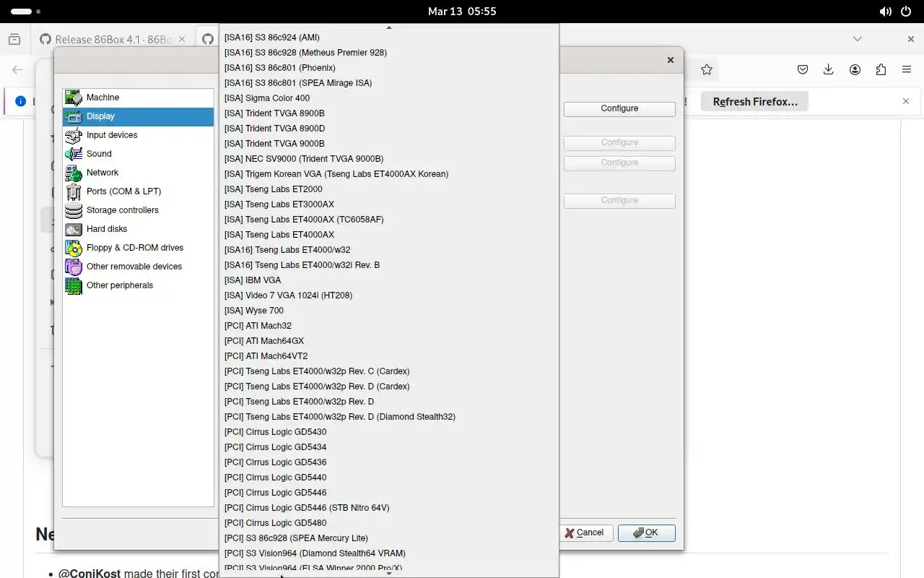Select Video 7 VGA 1024i (HT208)

(389, 296)
